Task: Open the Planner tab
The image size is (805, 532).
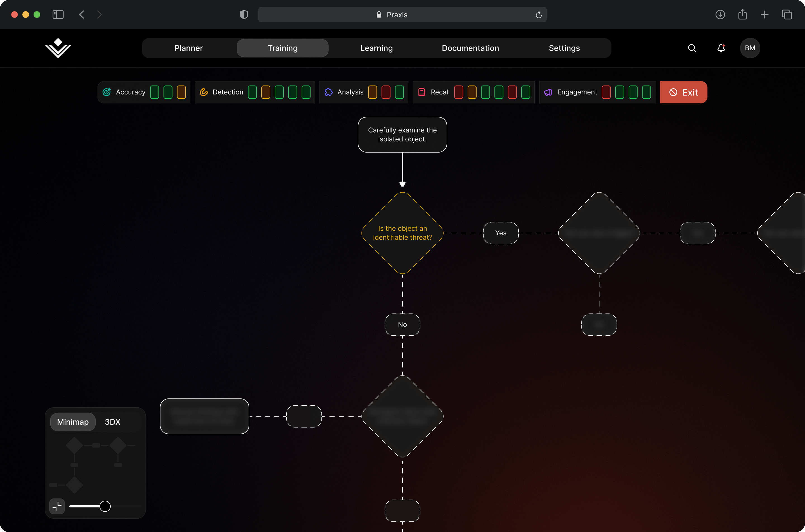Action: 188,48
